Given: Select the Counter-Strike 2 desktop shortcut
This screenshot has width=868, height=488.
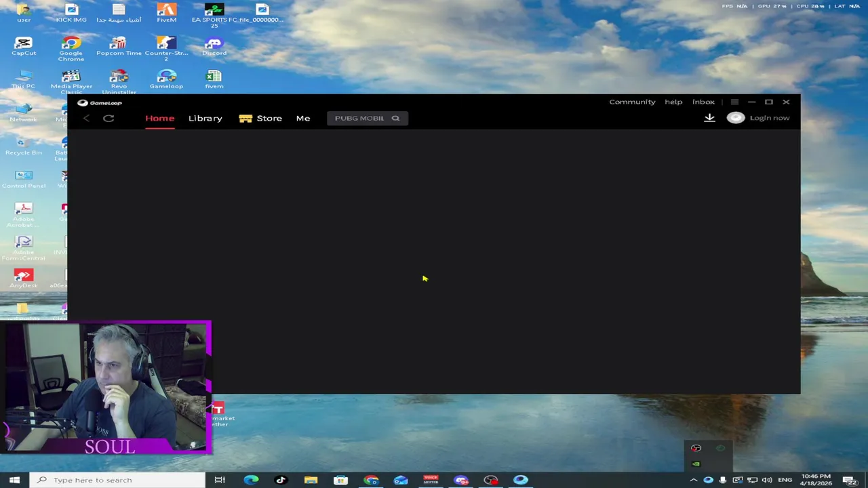Looking at the screenshot, I should click(x=166, y=49).
